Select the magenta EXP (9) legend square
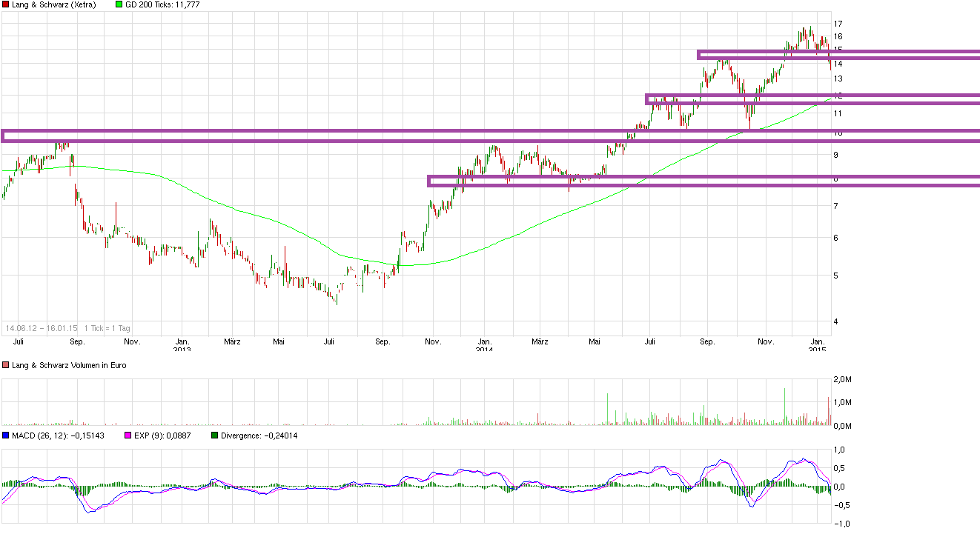The width and height of the screenshot is (980, 534). point(128,435)
